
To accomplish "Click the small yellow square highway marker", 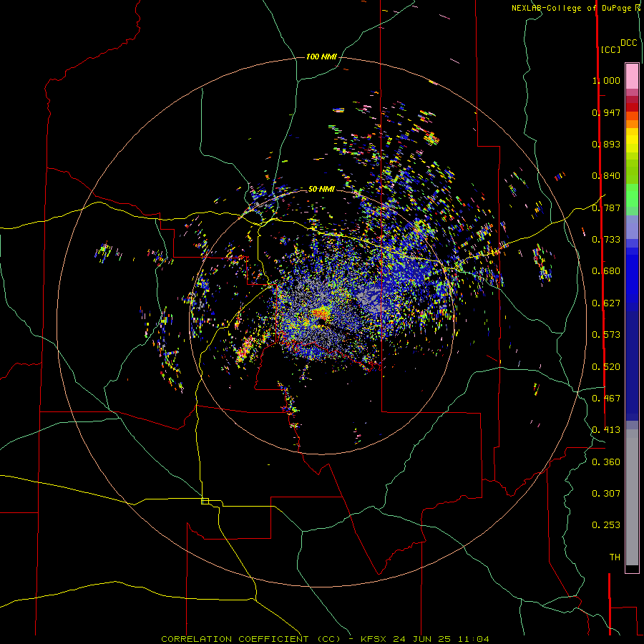I will (205, 501).
